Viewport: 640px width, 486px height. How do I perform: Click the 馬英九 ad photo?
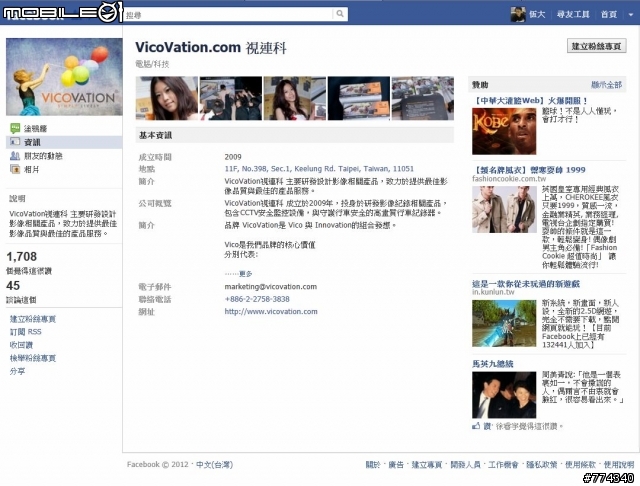coord(504,395)
